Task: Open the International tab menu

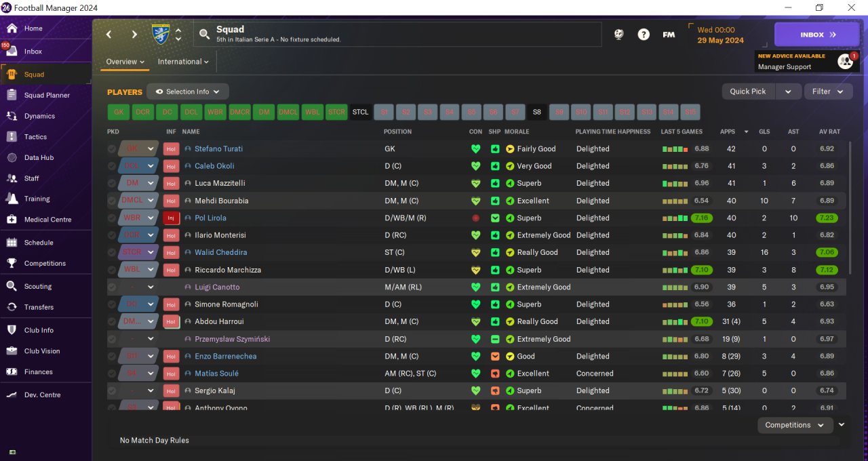Action: [183, 62]
